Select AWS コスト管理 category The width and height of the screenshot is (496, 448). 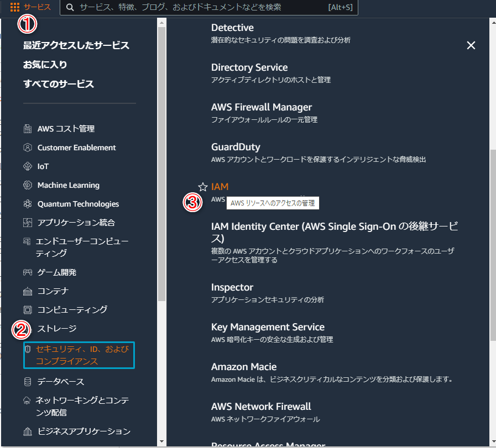pos(66,129)
